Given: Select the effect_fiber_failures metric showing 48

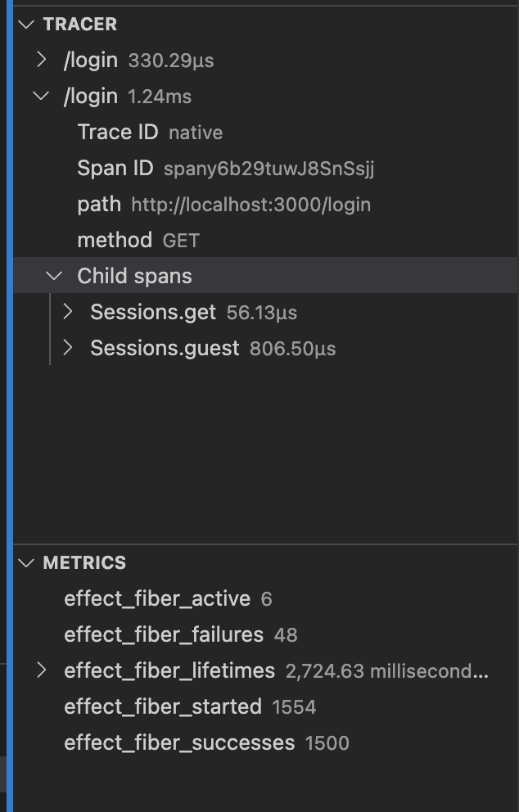Looking at the screenshot, I should [x=166, y=634].
